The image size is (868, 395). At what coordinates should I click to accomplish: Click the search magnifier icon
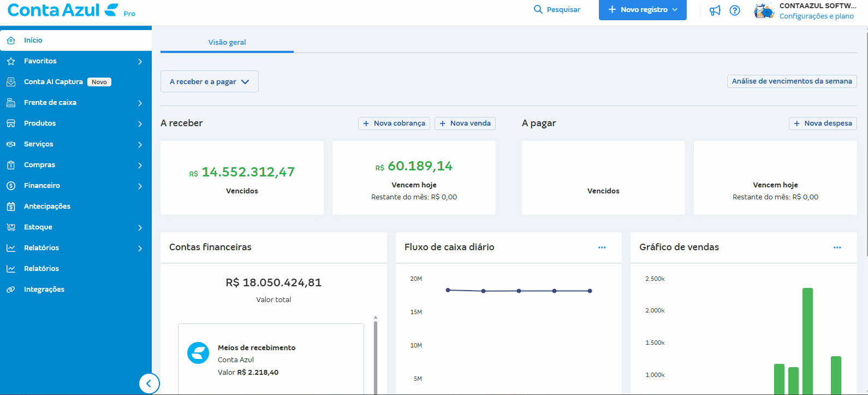(538, 10)
